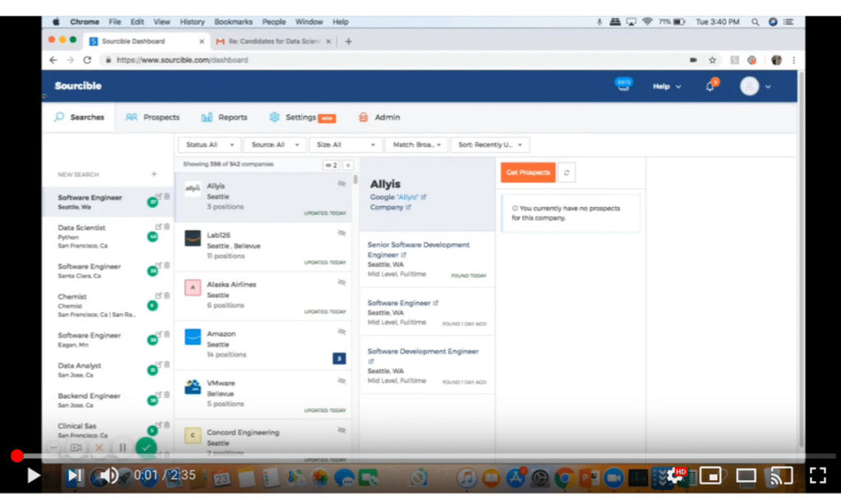The image size is (841, 504).
Task: Click the plus icon beside NEW SEARCH
Action: point(154,174)
